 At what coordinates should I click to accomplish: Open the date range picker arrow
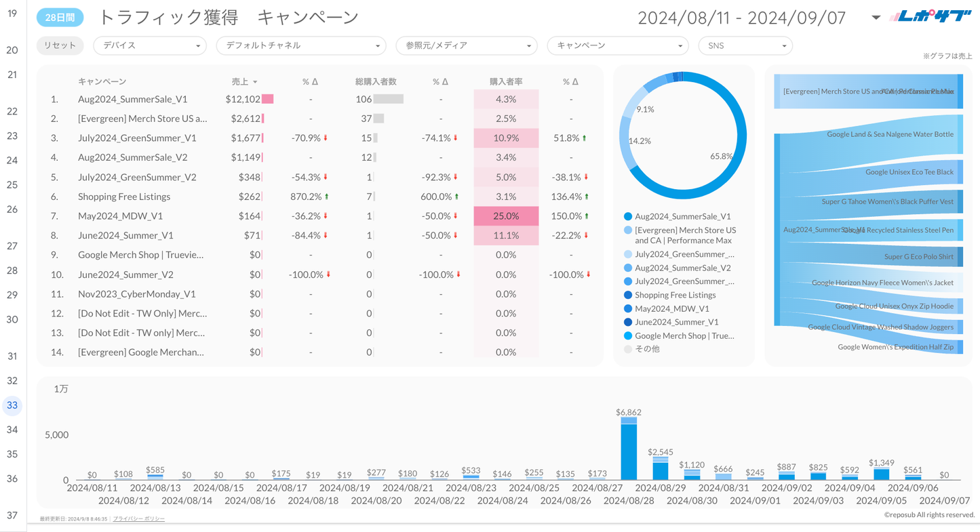point(876,18)
